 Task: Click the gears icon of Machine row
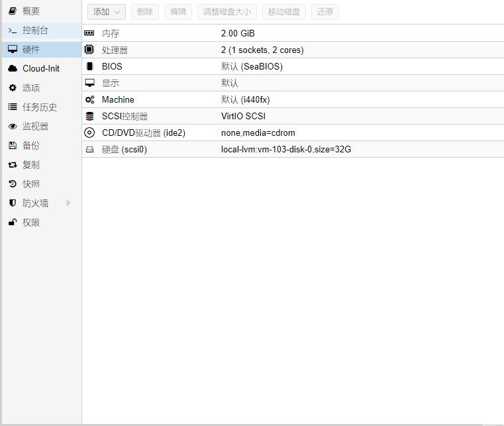89,99
